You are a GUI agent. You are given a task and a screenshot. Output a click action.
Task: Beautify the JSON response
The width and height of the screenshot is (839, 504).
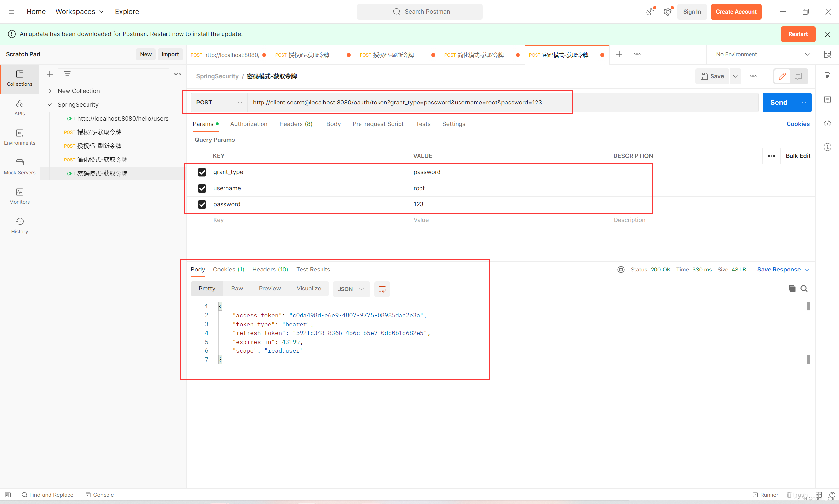382,289
